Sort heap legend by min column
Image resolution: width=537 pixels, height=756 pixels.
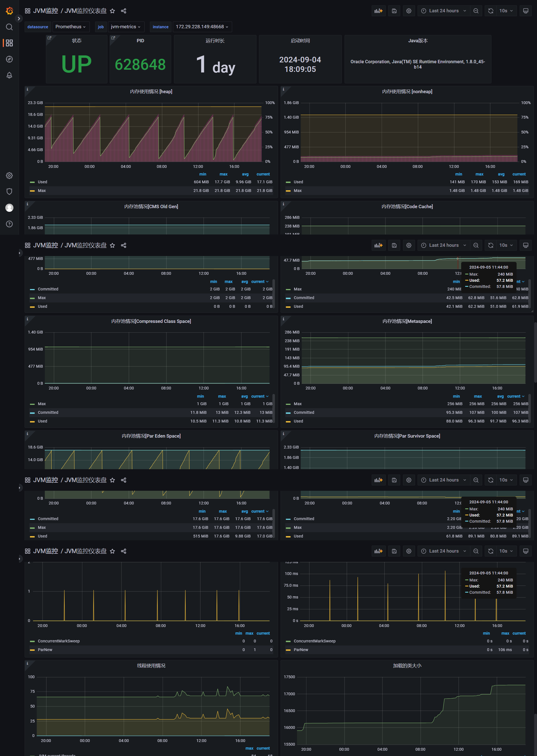(x=203, y=174)
